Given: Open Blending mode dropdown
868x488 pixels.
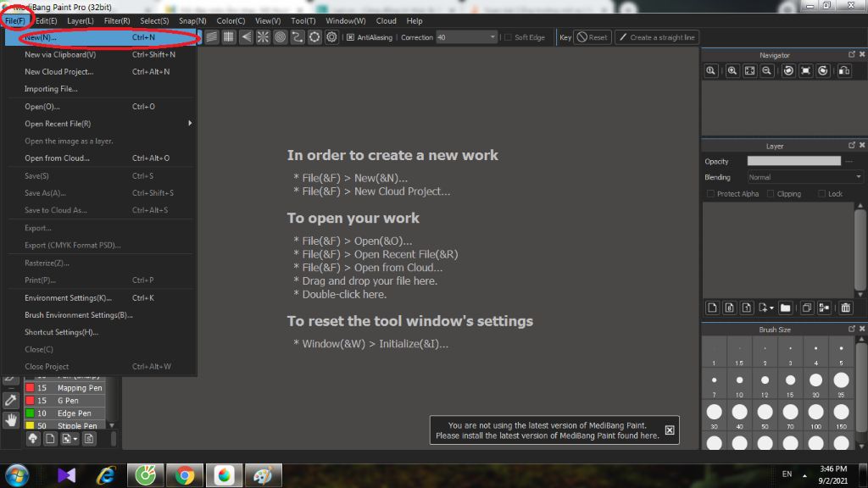Looking at the screenshot, I should (x=805, y=177).
